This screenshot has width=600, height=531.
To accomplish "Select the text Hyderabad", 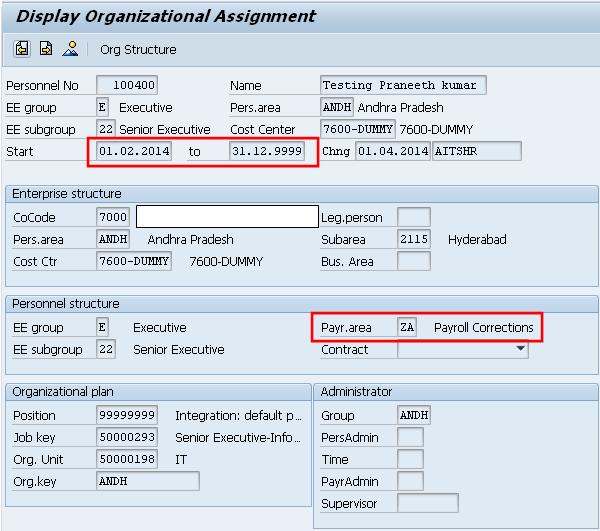I will pyautogui.click(x=477, y=240).
